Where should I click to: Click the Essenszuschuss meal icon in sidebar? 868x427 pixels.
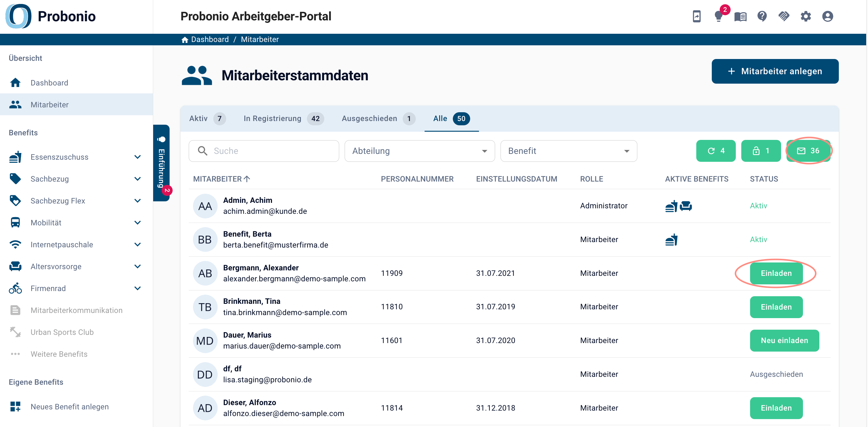click(15, 157)
